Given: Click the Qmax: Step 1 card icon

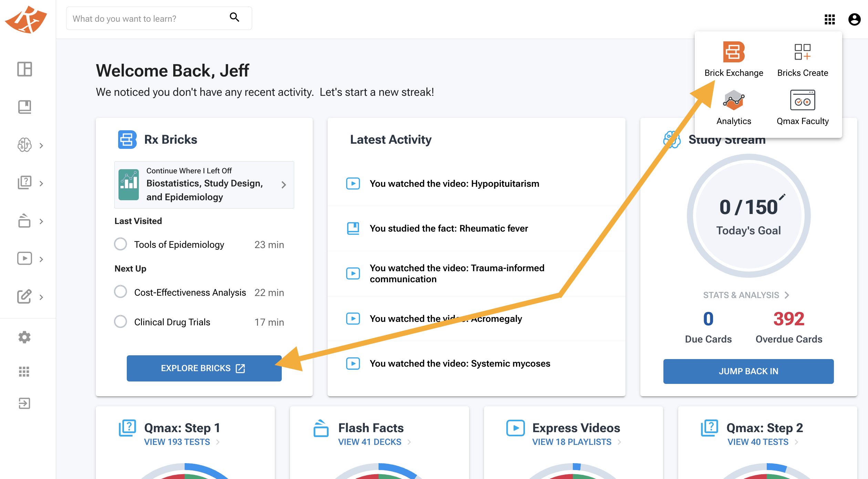Looking at the screenshot, I should click(127, 428).
